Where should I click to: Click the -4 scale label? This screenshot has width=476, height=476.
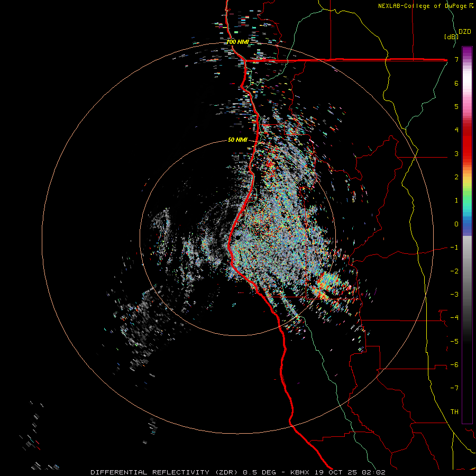click(454, 318)
